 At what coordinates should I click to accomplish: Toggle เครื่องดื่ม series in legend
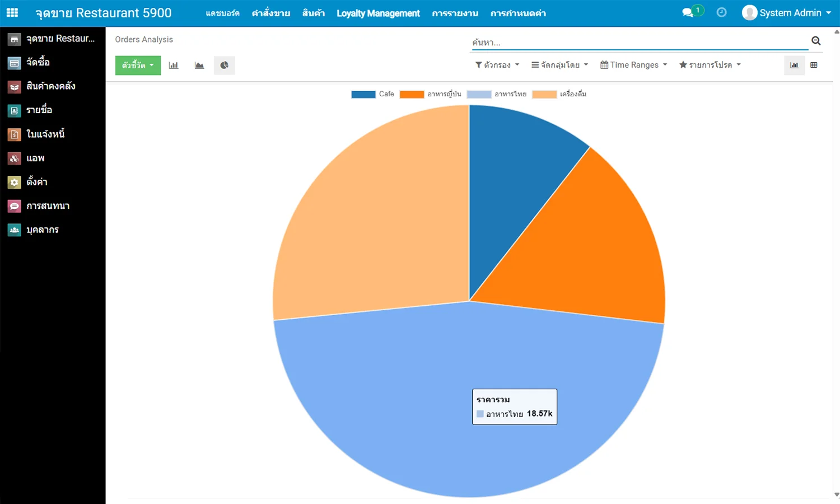tap(559, 94)
